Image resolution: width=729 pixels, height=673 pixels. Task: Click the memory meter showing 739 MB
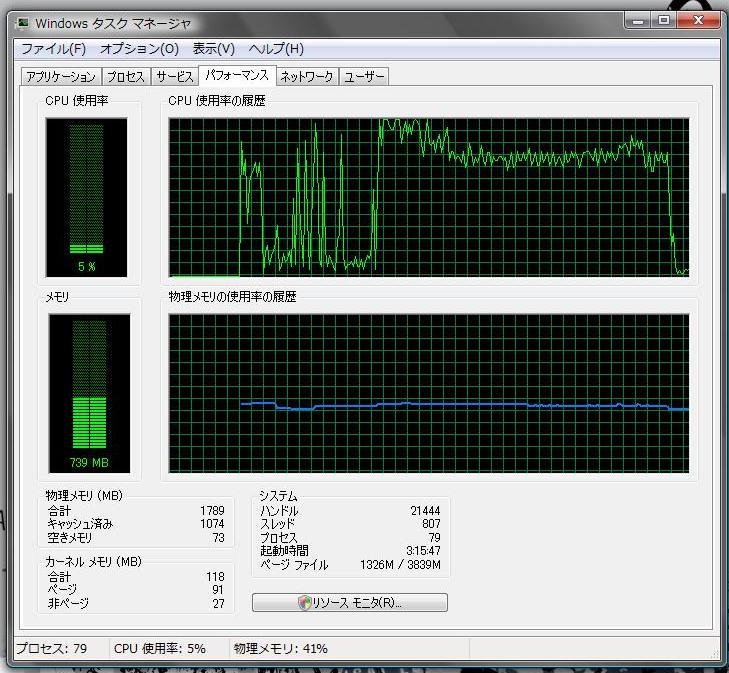pyautogui.click(x=89, y=393)
